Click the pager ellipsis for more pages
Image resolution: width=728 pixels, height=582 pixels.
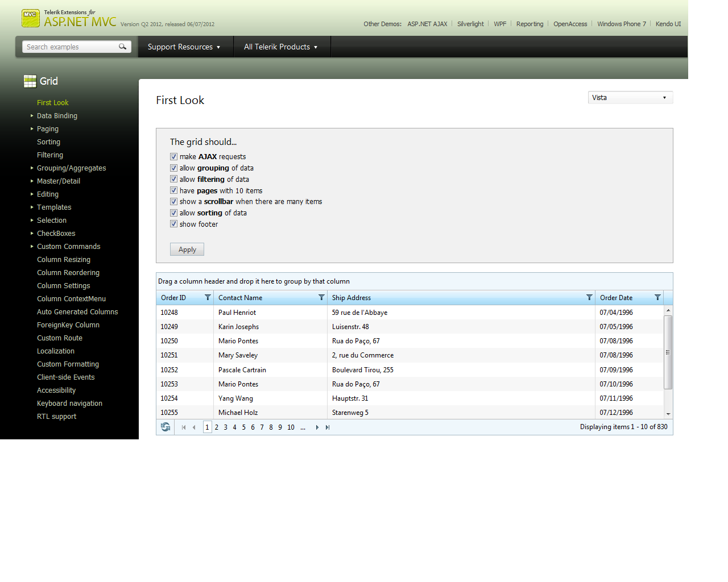303,427
